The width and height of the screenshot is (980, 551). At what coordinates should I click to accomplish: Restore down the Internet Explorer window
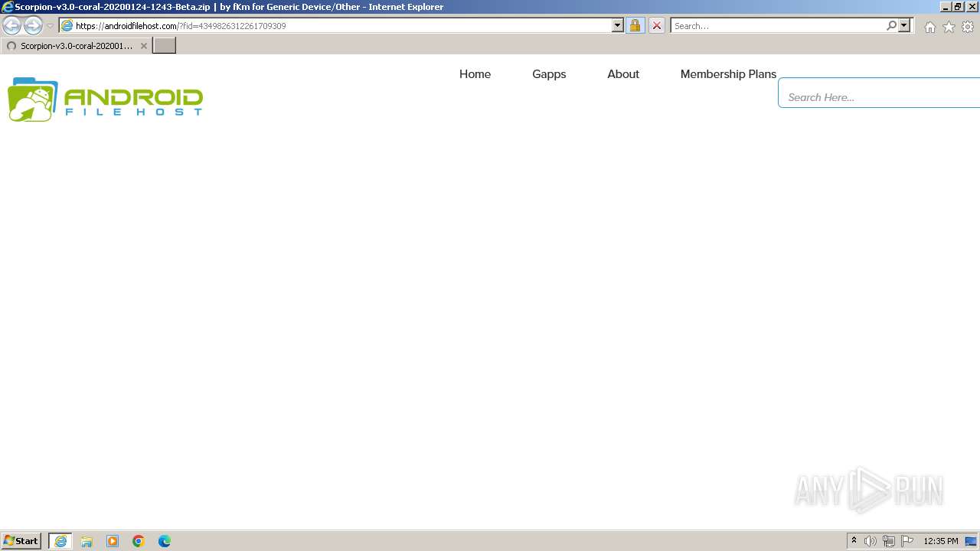pyautogui.click(x=958, y=7)
